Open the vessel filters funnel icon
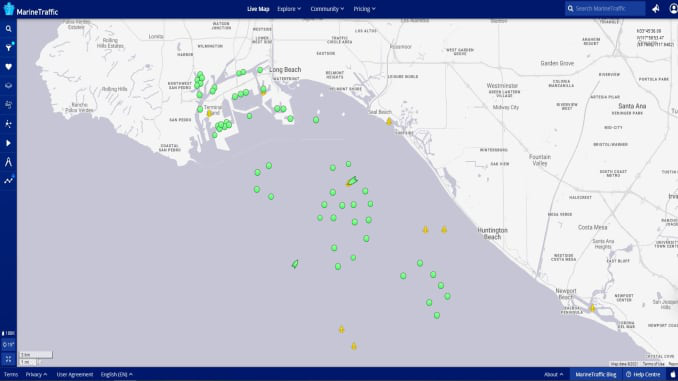 pyautogui.click(x=8, y=48)
